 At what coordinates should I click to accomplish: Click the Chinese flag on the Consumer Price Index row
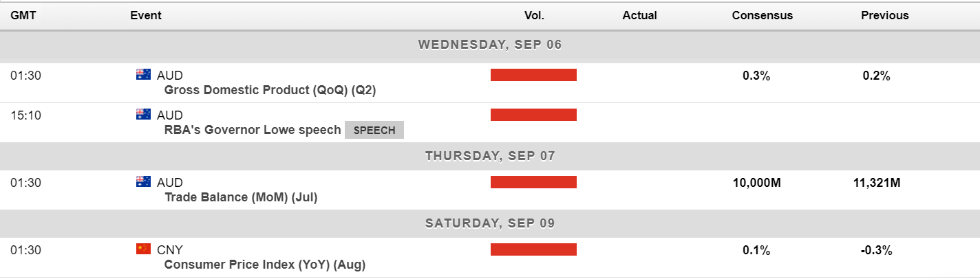(x=143, y=249)
